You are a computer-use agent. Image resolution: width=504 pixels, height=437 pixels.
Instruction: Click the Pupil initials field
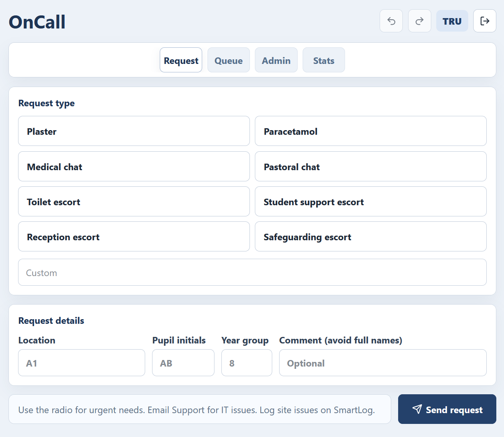point(183,363)
